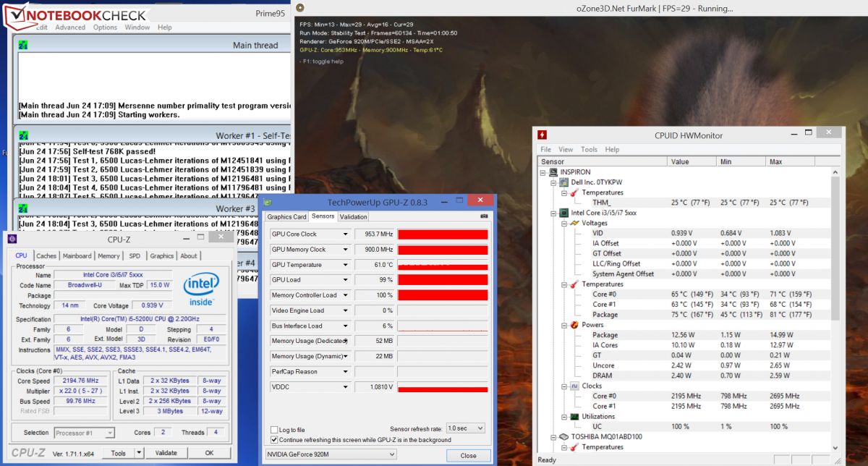Click the Powers flame icon in HWMonitor
This screenshot has width=868, height=466.
(573, 325)
